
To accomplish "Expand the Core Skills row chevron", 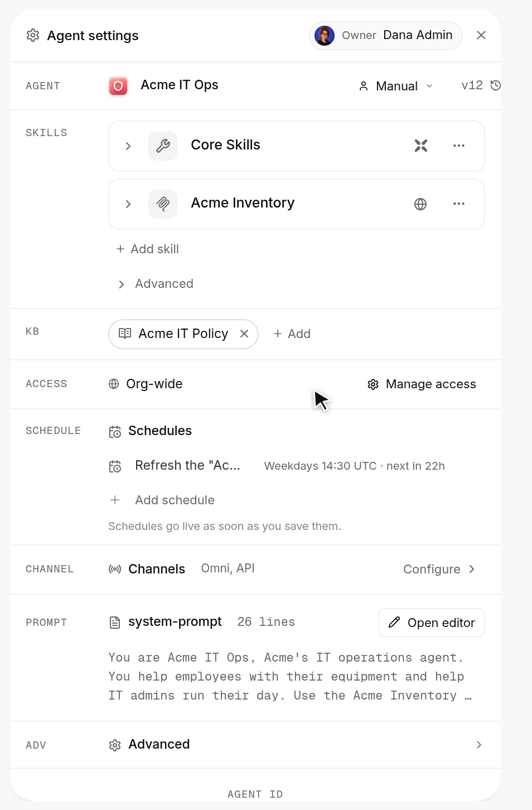I will point(128,146).
